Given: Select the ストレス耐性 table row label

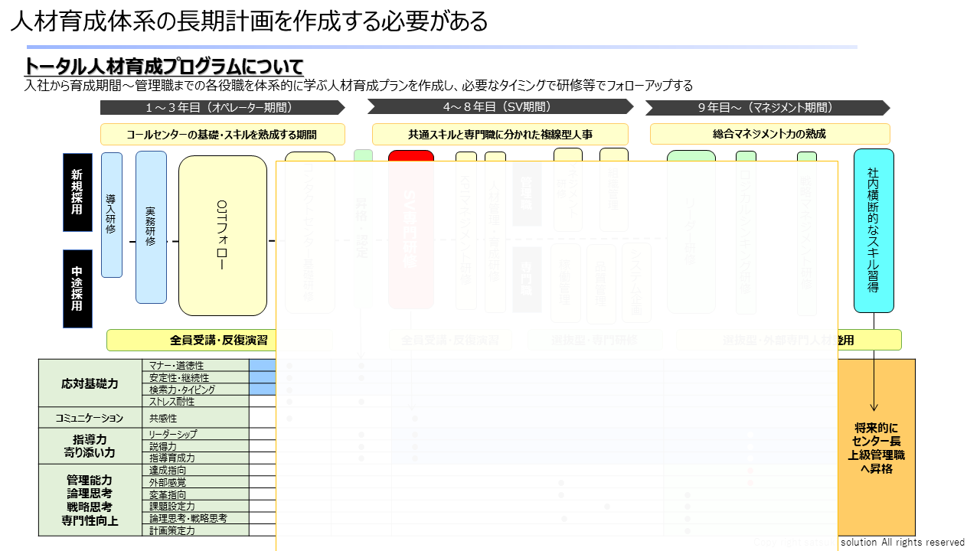Looking at the screenshot, I should (x=194, y=402).
